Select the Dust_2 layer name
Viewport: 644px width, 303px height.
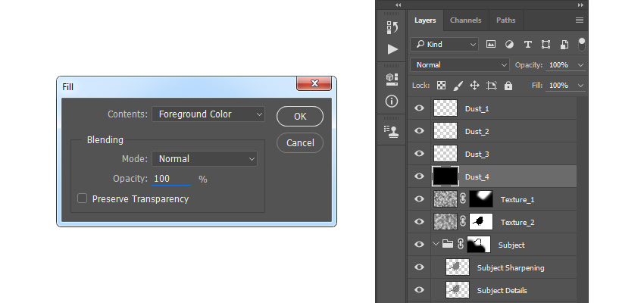477,131
